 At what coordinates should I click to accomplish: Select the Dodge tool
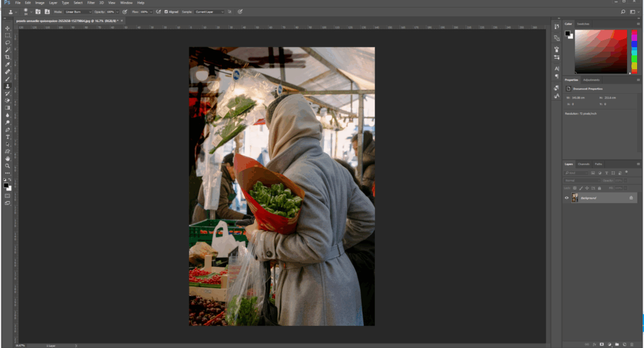[x=8, y=123]
